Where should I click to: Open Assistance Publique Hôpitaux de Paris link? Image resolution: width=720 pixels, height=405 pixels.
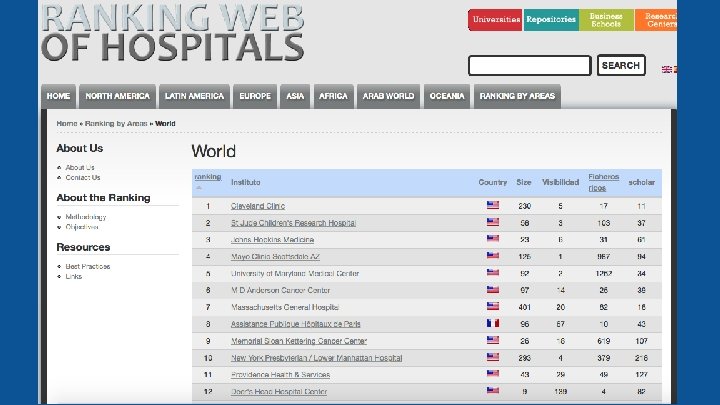click(296, 324)
